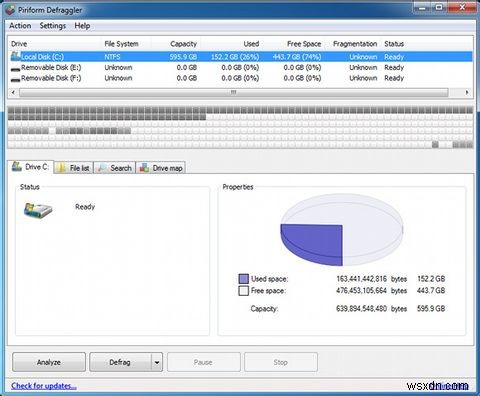Click the Removable Disk (E:) drive icon
The width and height of the screenshot is (480, 396).
click(15, 69)
